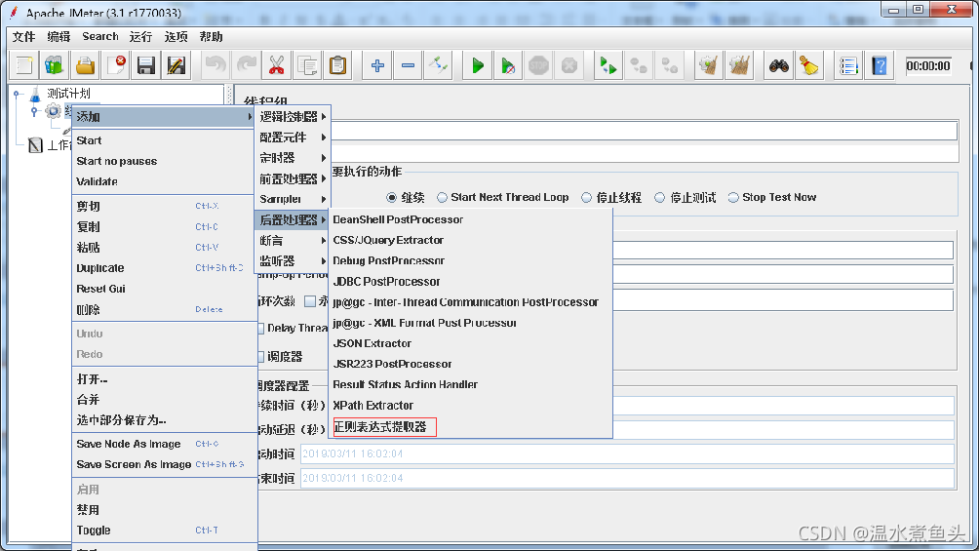
Task: Open the Search menu
Action: click(x=100, y=37)
